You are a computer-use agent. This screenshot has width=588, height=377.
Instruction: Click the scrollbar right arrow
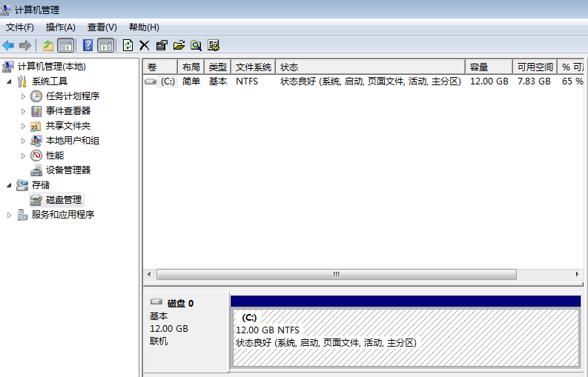pos(577,274)
